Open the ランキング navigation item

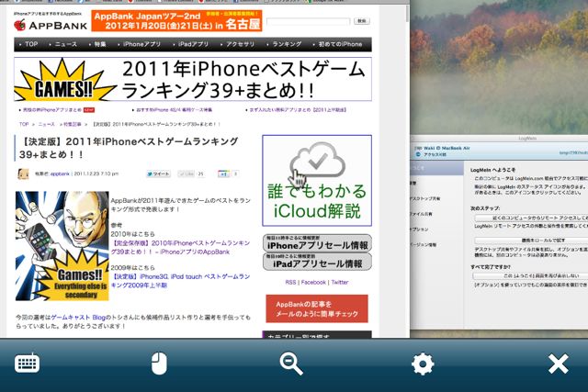point(287,44)
